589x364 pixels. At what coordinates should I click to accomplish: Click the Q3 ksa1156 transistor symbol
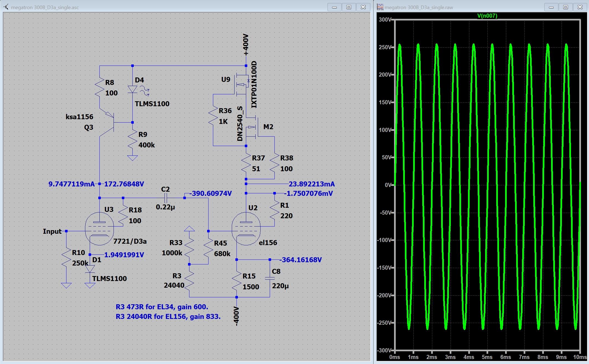pos(110,123)
